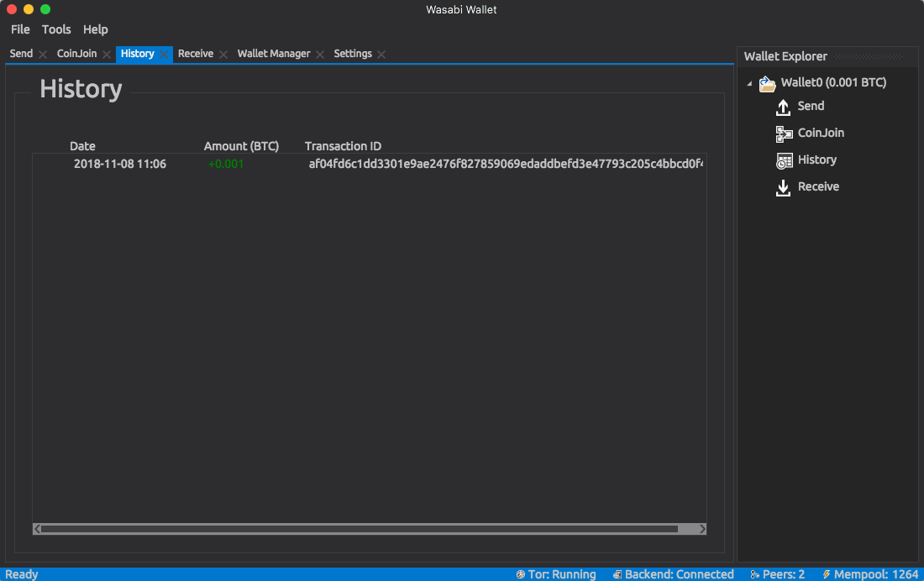
Task: Select the transaction ID starting with af04fd6c
Action: (x=506, y=164)
